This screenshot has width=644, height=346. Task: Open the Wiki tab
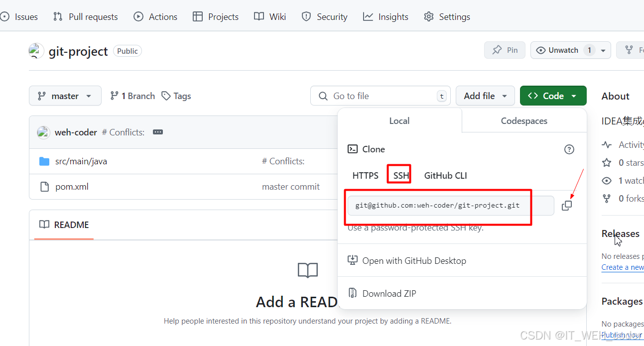(270, 16)
